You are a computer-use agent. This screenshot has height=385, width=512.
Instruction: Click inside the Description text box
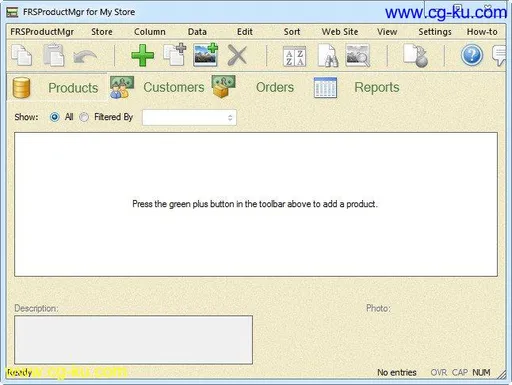(x=133, y=340)
